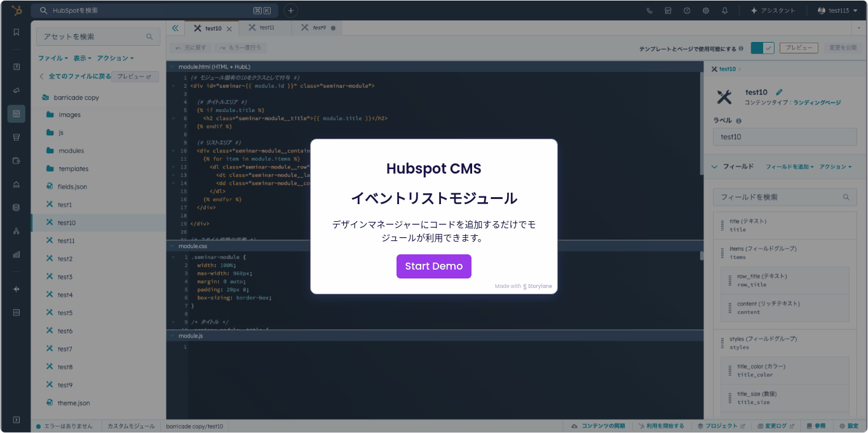Open the content (リッチテキスト) field
Screen dimensions: 868x433
pyautogui.click(x=785, y=308)
